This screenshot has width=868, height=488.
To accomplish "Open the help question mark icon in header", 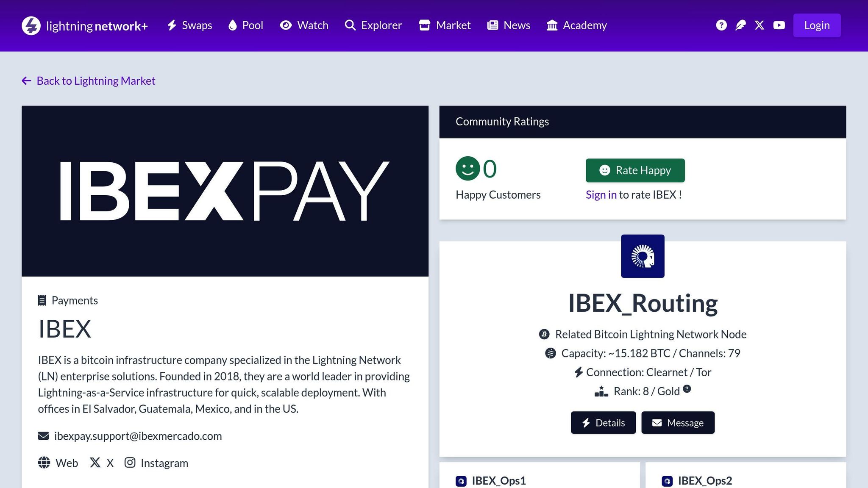I will point(721,25).
